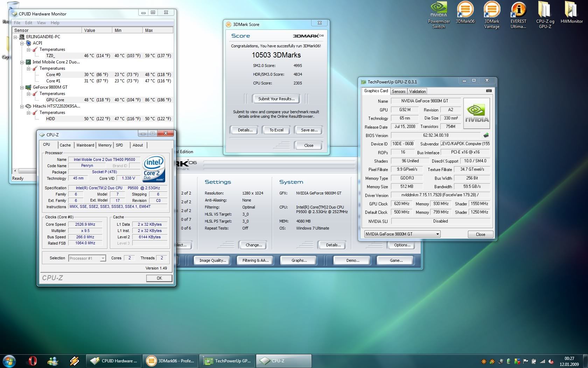Image resolution: width=588 pixels, height=368 pixels.
Task: Click the GPU-Z screenshot camera icon
Action: point(489,91)
